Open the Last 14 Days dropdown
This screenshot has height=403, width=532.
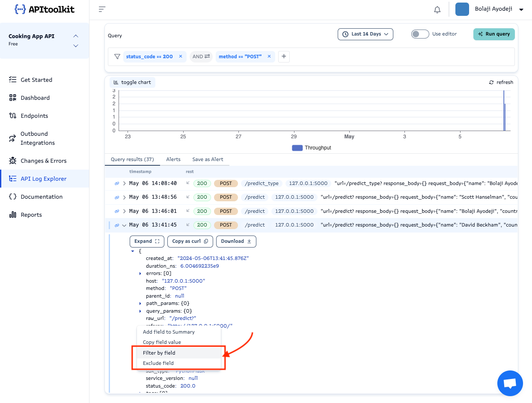pos(365,34)
